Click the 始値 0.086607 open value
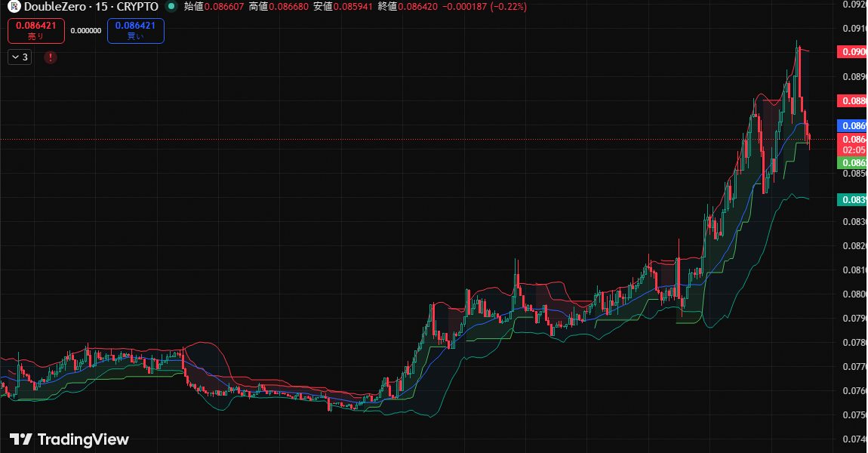868x453 pixels. click(214, 7)
